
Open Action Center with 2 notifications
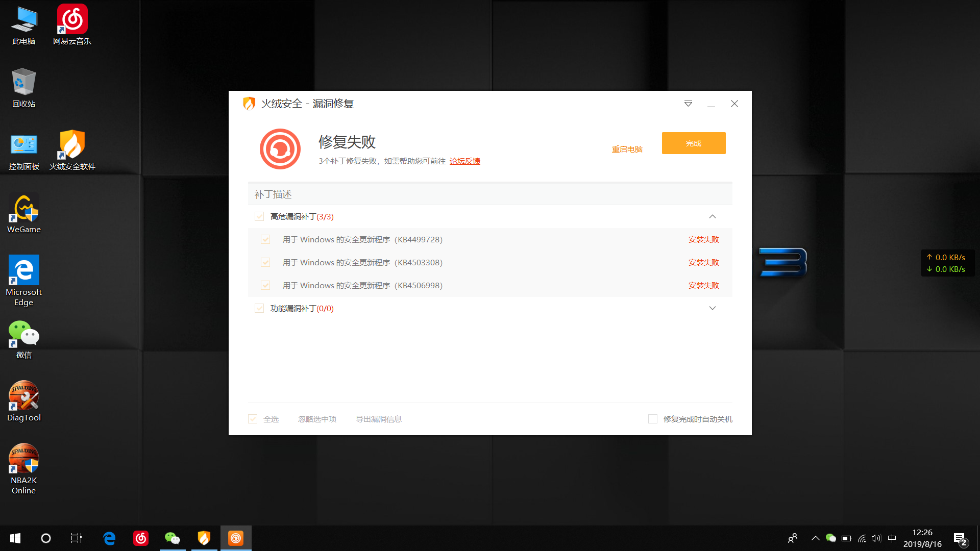[x=960, y=538]
